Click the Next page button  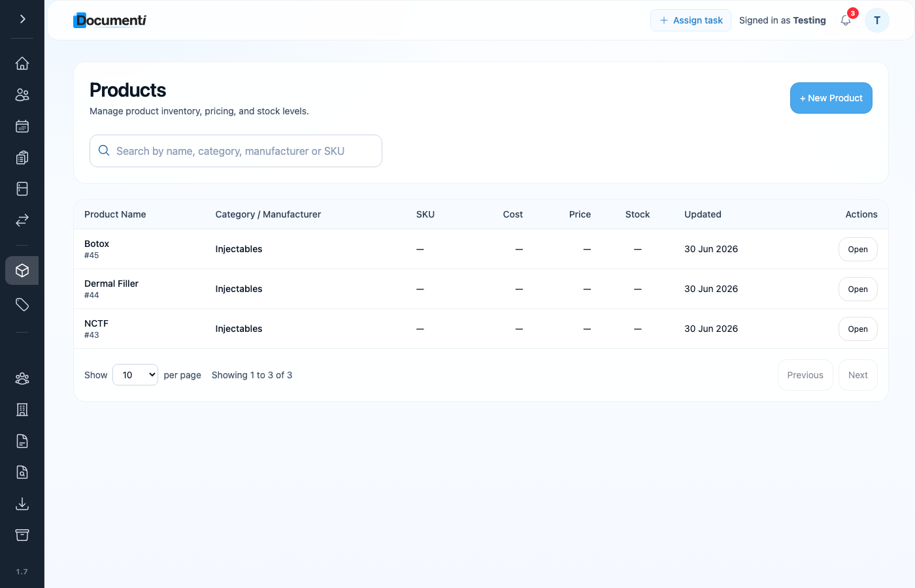858,375
